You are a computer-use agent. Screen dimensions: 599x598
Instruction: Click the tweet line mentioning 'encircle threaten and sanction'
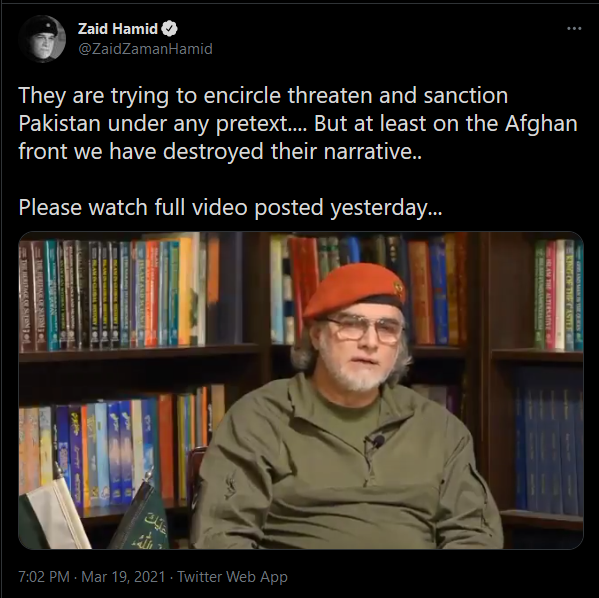[263, 96]
